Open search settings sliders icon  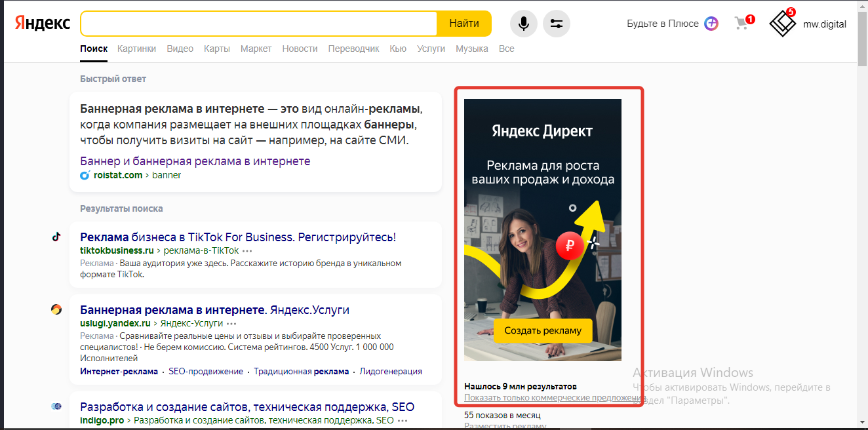tap(557, 24)
